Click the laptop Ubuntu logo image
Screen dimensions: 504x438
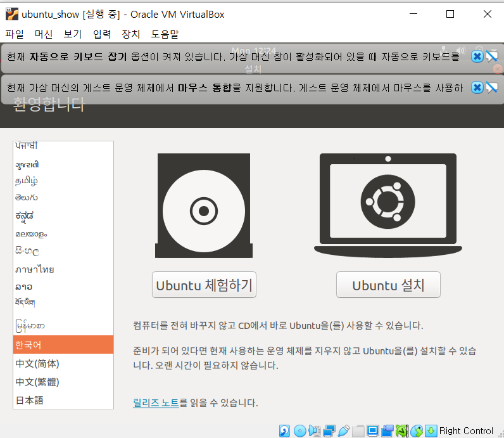tap(388, 205)
